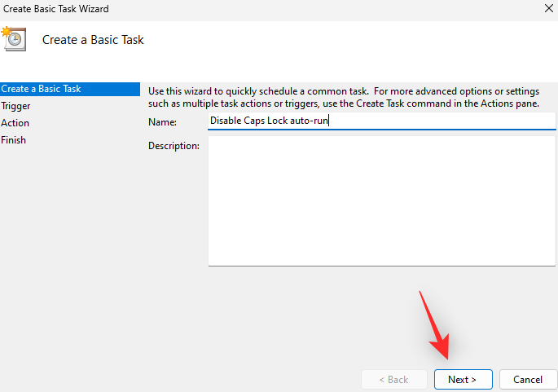558x392 pixels.
Task: Focus the Description text area
Action: [x=381, y=201]
